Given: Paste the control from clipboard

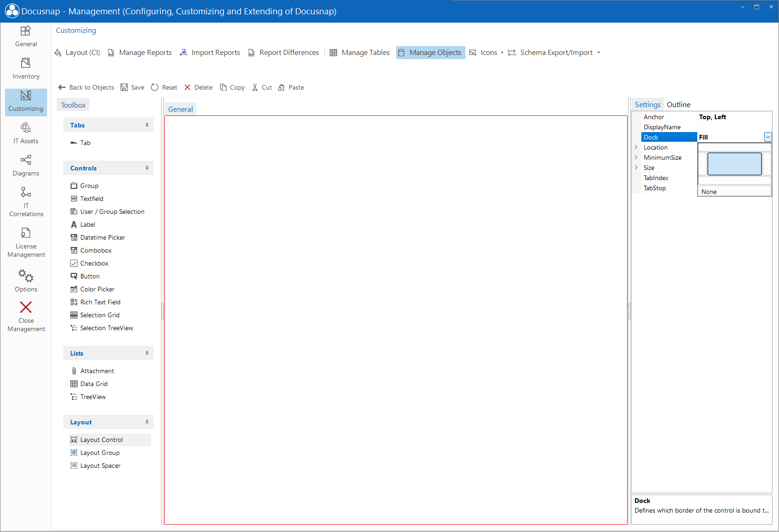Looking at the screenshot, I should tap(291, 87).
